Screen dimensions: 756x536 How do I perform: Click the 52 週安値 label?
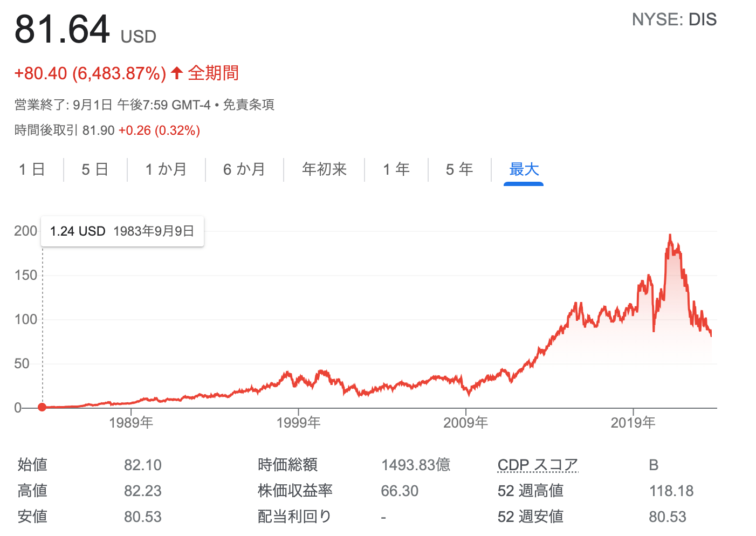coord(531,517)
